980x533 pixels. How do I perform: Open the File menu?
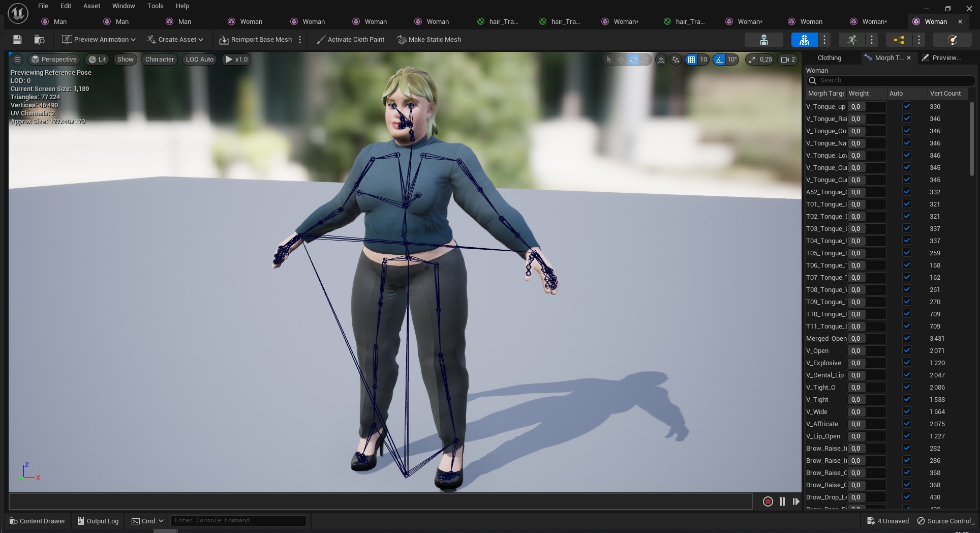point(43,6)
